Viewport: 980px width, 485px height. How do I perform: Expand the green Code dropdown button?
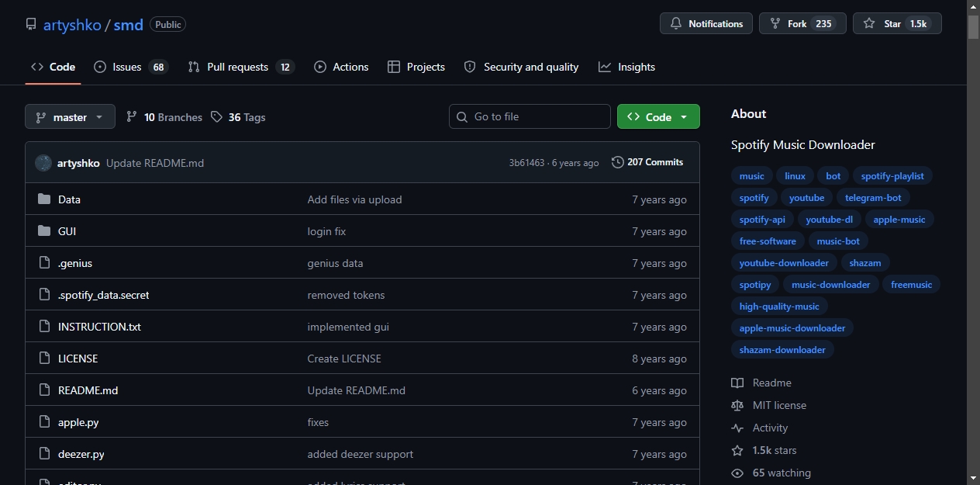point(658,116)
